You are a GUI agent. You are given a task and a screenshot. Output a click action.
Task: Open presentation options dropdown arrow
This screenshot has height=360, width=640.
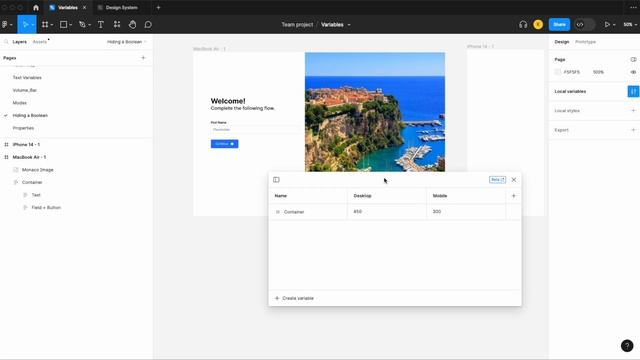tap(614, 25)
